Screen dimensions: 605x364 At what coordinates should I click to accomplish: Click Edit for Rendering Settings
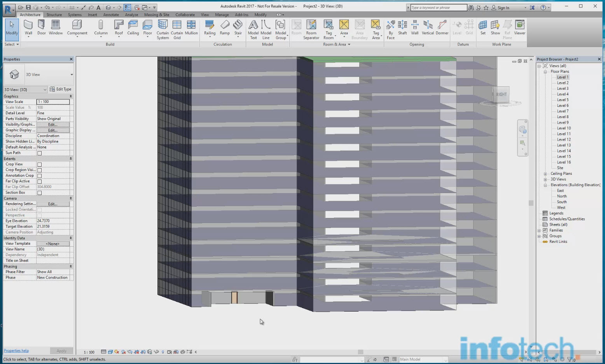(x=53, y=204)
